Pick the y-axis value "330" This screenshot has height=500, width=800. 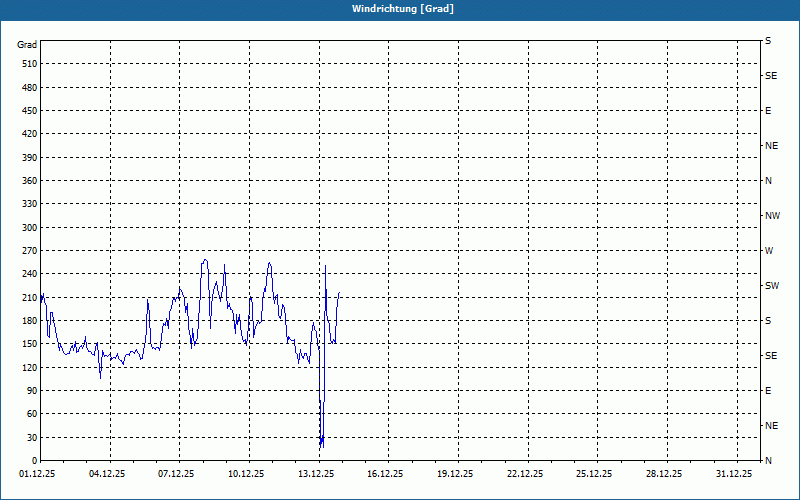pos(30,204)
